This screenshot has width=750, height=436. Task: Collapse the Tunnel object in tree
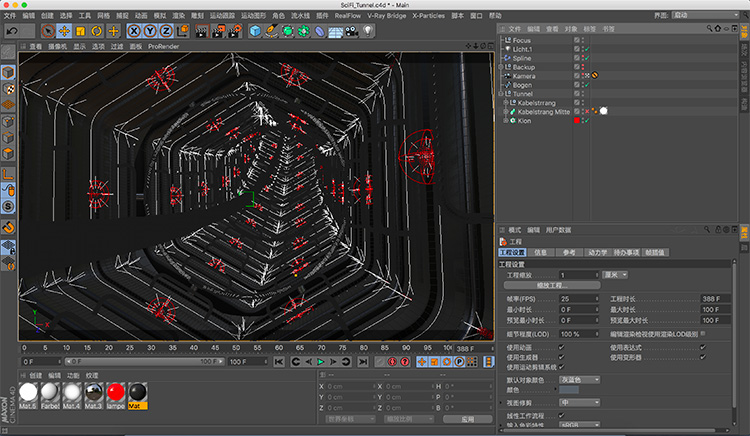pos(501,94)
